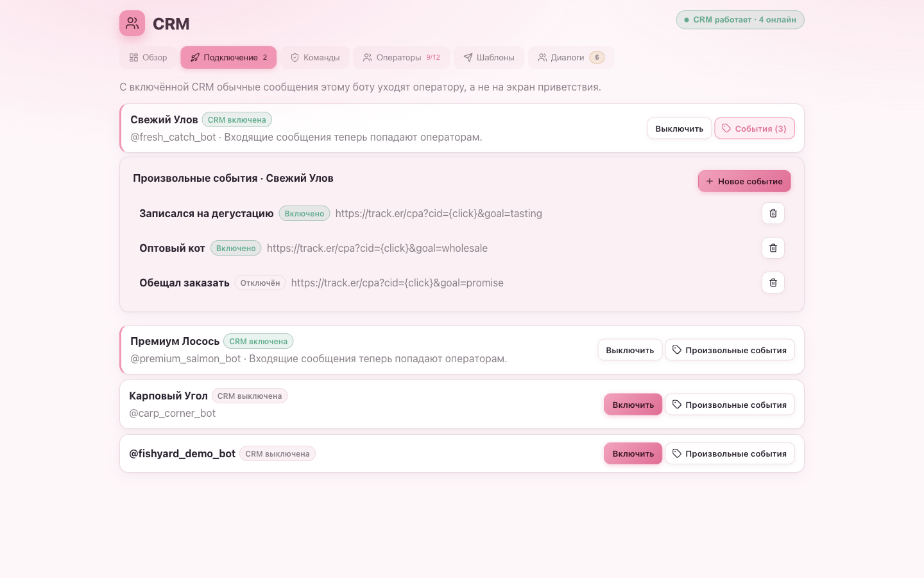The height and width of the screenshot is (578, 924).
Task: Click the CRM logo icon
Action: tap(132, 23)
